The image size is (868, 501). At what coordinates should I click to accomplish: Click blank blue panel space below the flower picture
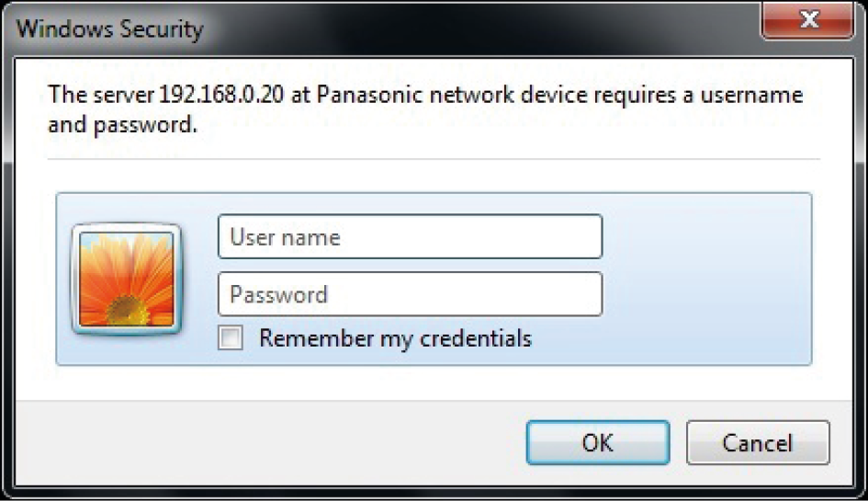pyautogui.click(x=127, y=351)
